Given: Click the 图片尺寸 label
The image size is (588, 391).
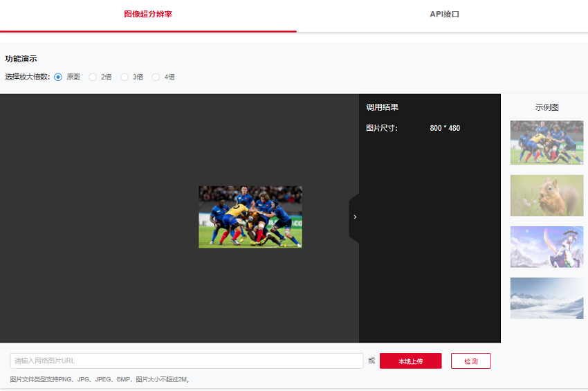Looking at the screenshot, I should point(382,128).
